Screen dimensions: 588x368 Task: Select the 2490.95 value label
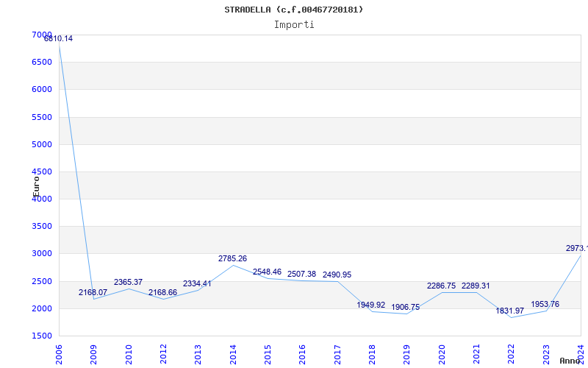click(x=337, y=275)
